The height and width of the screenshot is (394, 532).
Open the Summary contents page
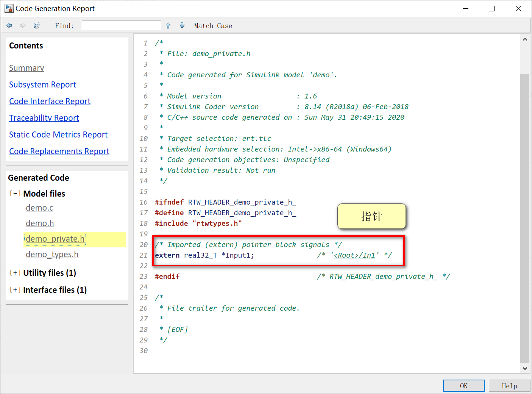pos(27,68)
